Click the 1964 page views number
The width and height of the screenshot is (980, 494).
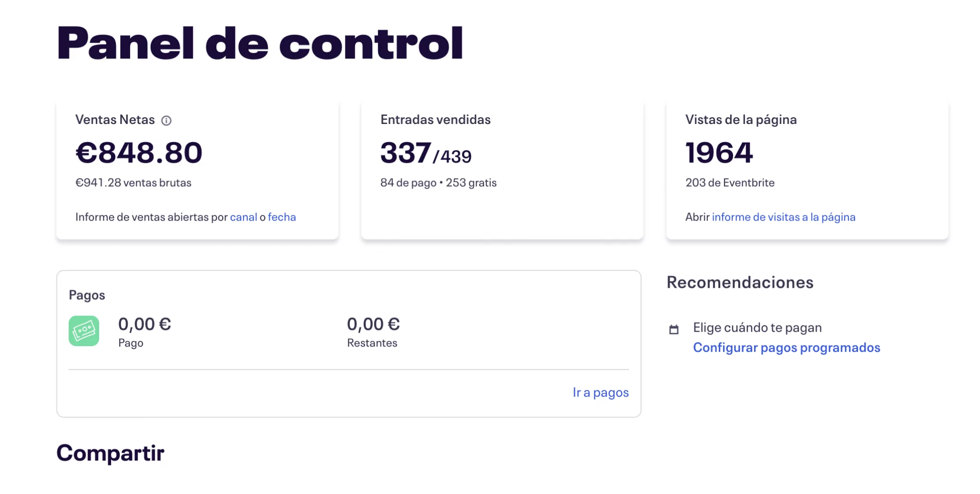(719, 153)
